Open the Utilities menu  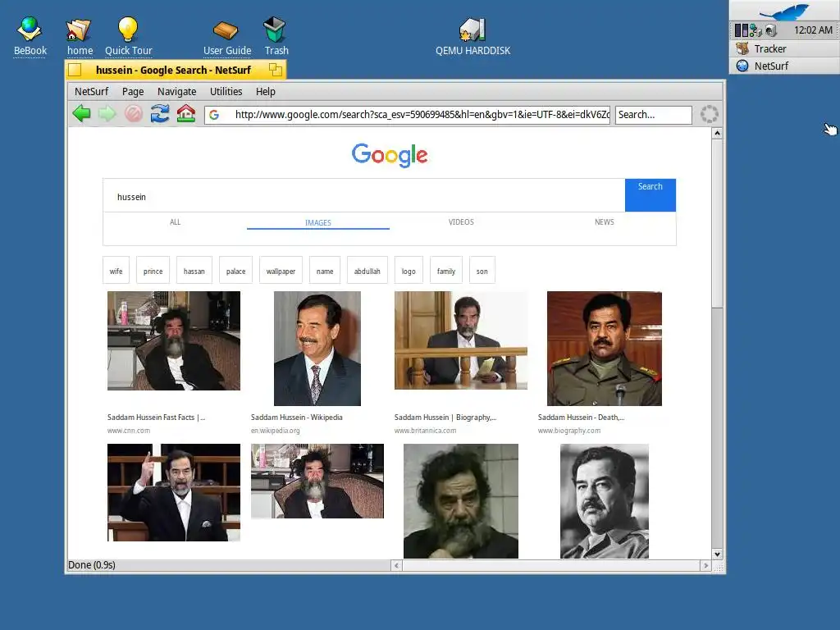tap(226, 92)
